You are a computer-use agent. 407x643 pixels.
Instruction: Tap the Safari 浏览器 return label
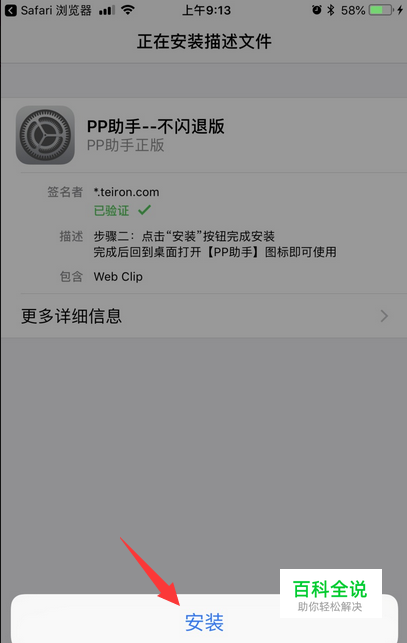point(56,10)
